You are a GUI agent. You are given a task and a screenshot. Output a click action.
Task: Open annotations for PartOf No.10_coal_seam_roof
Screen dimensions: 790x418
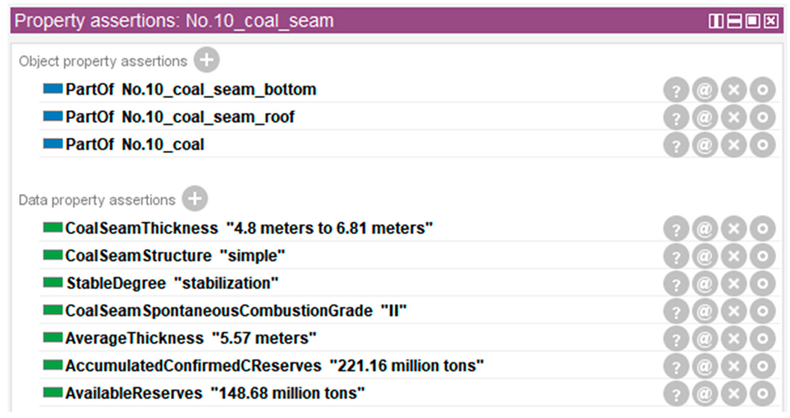click(x=704, y=118)
